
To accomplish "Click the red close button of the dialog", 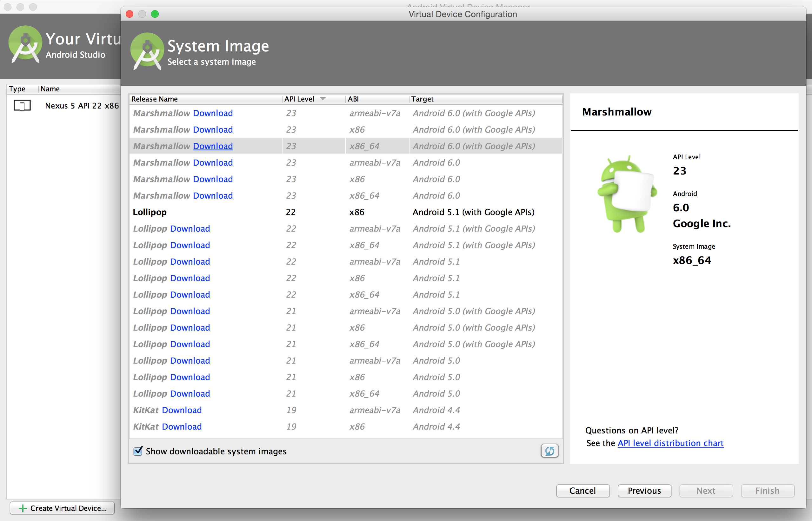I will [x=129, y=14].
